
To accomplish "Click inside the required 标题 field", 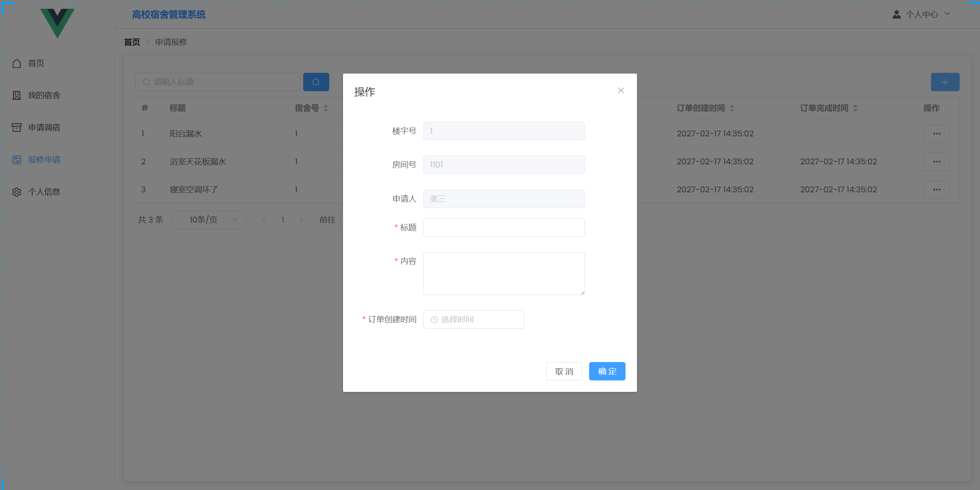I will point(504,227).
